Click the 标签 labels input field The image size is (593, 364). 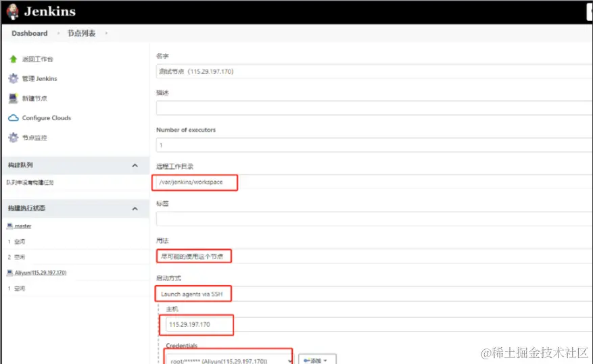tap(375, 219)
